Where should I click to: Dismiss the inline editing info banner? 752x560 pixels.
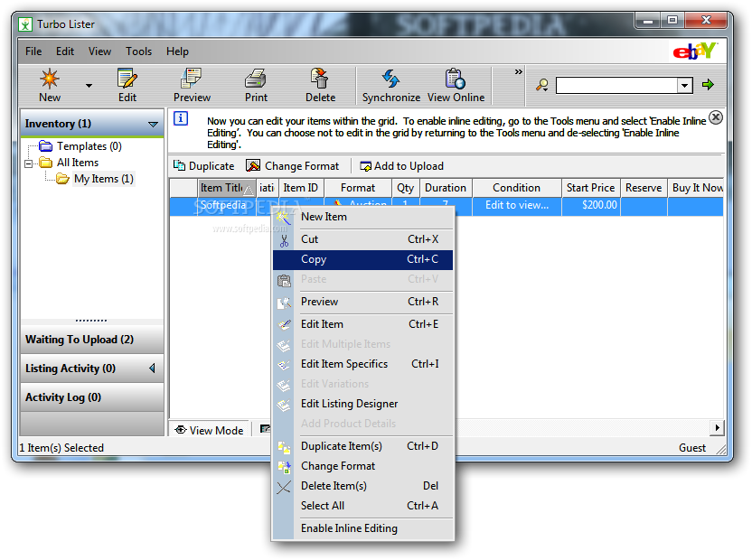(716, 117)
